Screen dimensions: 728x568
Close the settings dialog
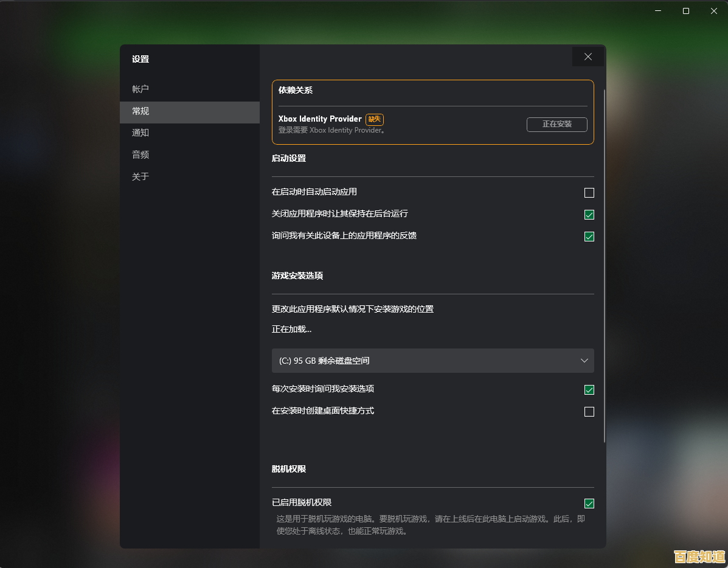pos(588,56)
